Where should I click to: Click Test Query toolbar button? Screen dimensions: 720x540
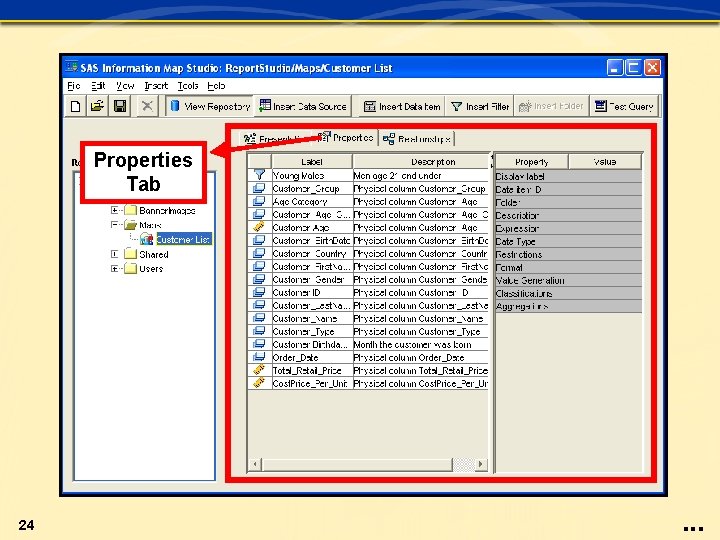(x=624, y=106)
